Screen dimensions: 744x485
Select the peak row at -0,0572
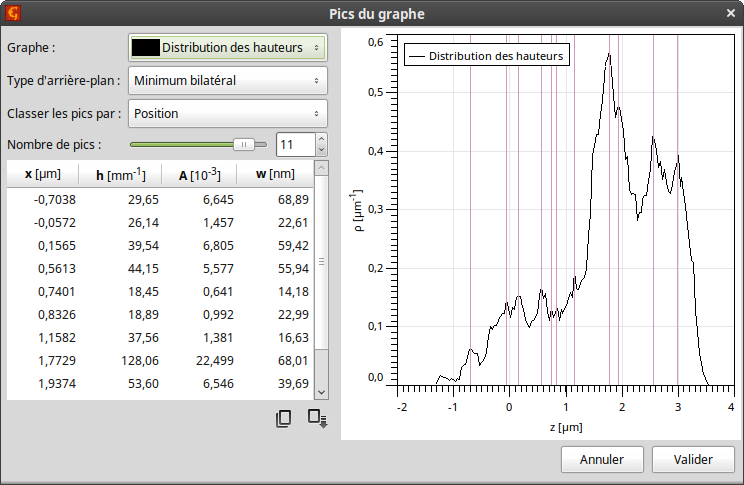[x=160, y=223]
